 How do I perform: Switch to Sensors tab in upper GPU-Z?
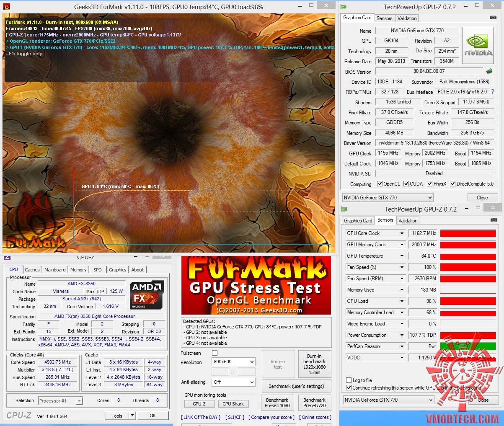[384, 18]
